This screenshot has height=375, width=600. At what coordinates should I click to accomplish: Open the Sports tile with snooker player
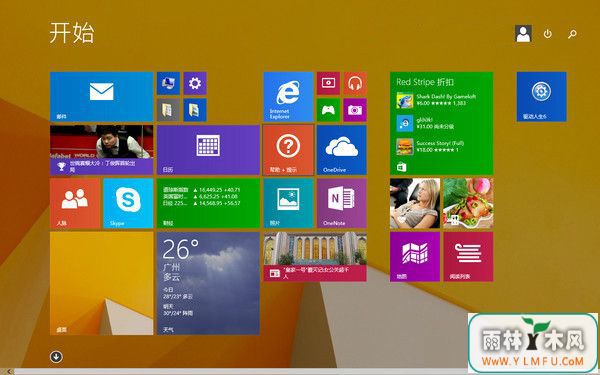point(101,150)
